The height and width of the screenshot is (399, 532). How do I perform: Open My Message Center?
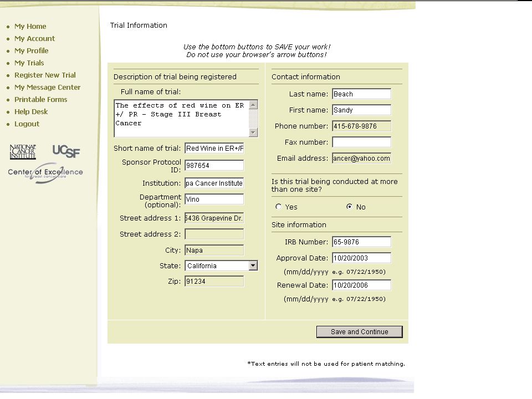47,88
